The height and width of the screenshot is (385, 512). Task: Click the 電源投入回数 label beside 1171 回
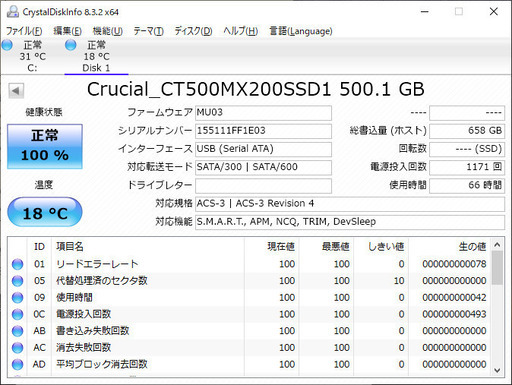398,167
